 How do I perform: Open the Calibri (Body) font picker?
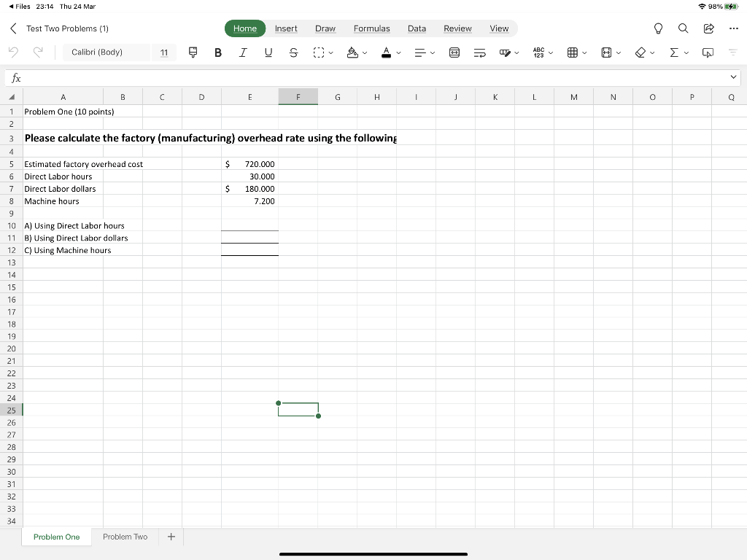coord(106,52)
